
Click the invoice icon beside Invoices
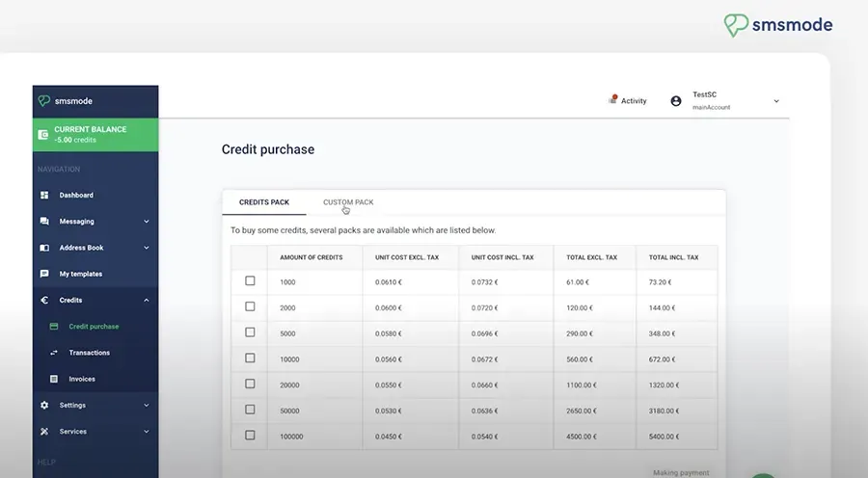(54, 379)
